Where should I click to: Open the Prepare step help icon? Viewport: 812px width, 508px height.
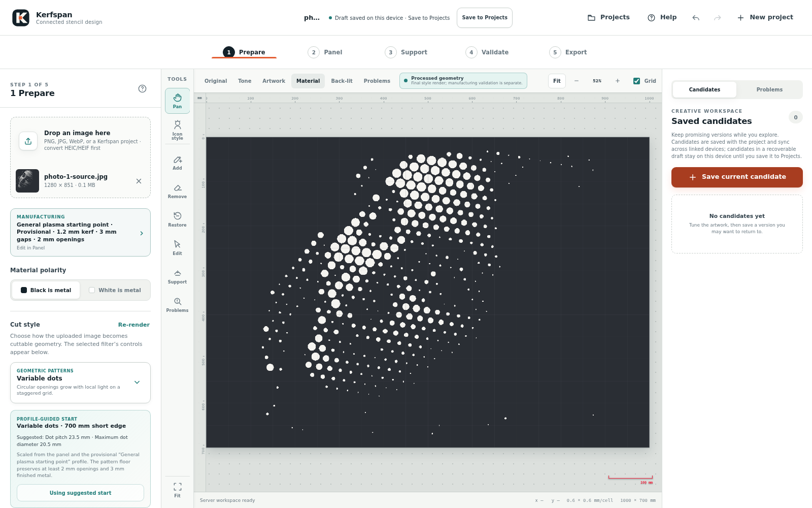click(x=143, y=89)
